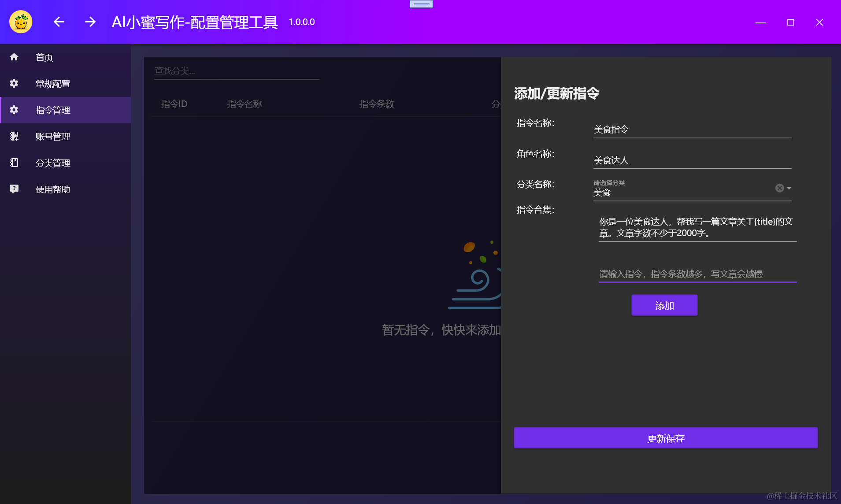Expand the 分类名称 dropdown arrow

pos(789,188)
